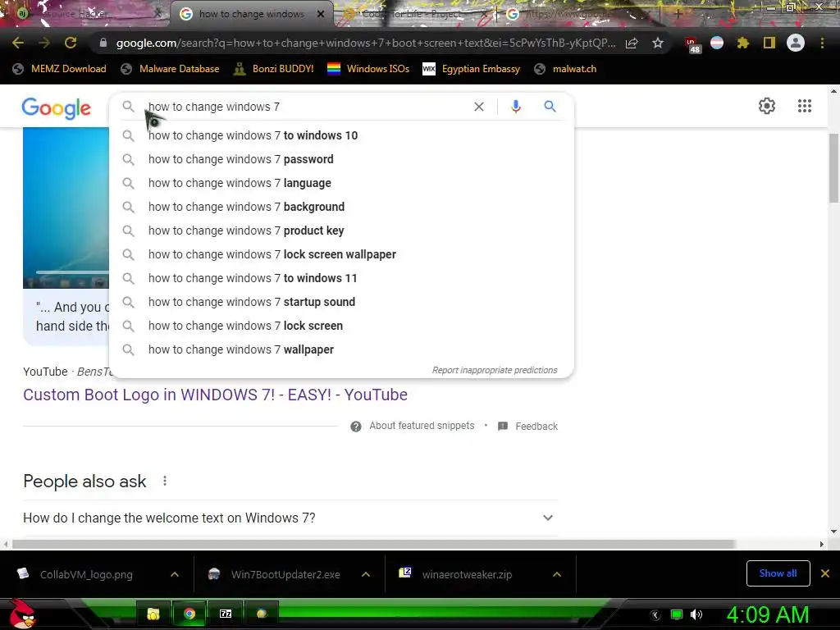Click About featured snippets link

[x=422, y=426]
